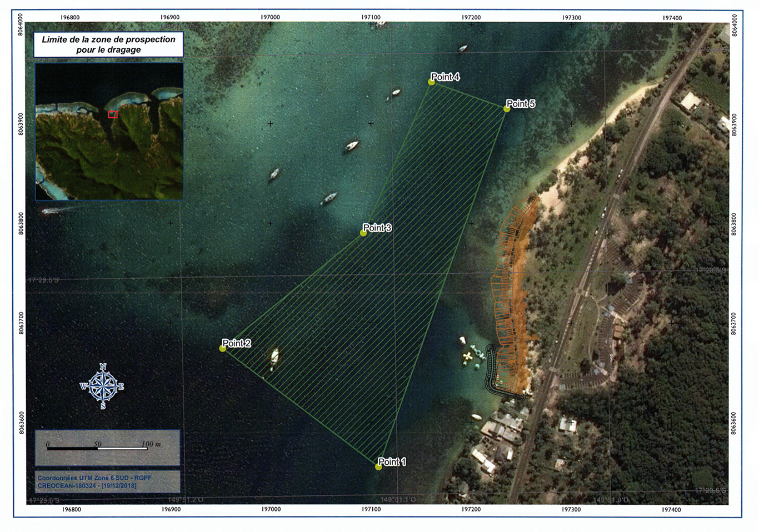Select the Point 3 vertex marker
759x532 pixels.
[x=363, y=233]
